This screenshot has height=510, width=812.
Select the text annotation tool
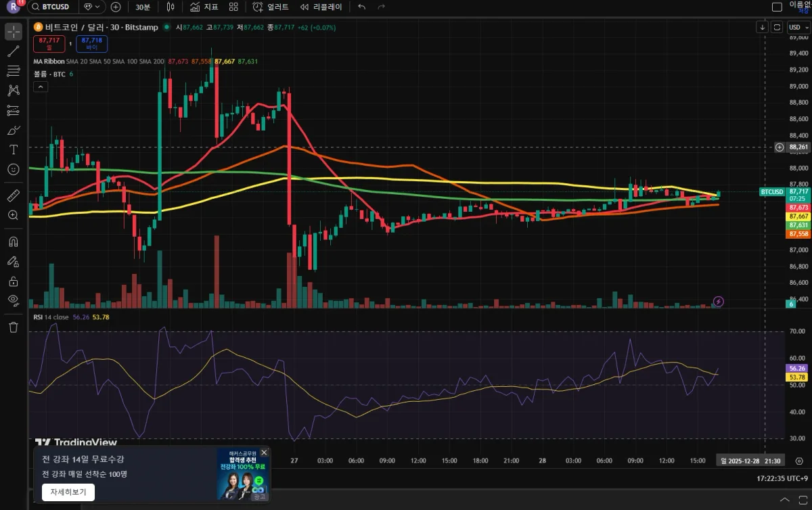13,149
